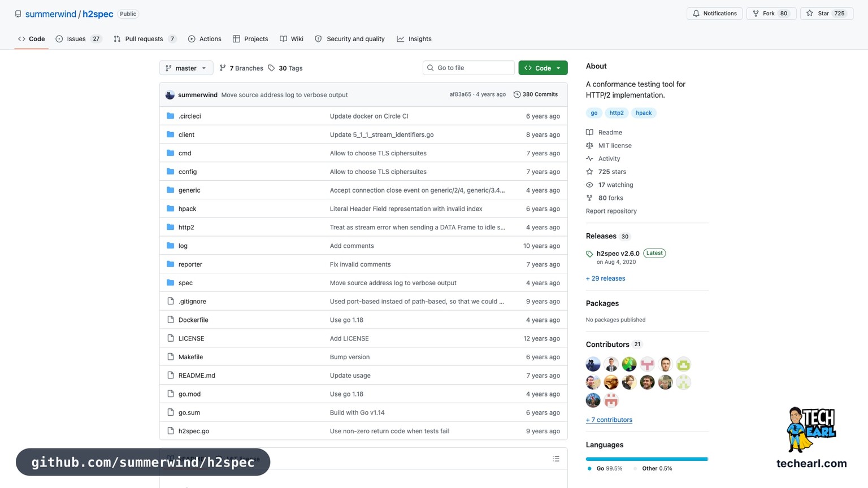Click the h2spec repository name link
868x488 pixels.
(98, 14)
